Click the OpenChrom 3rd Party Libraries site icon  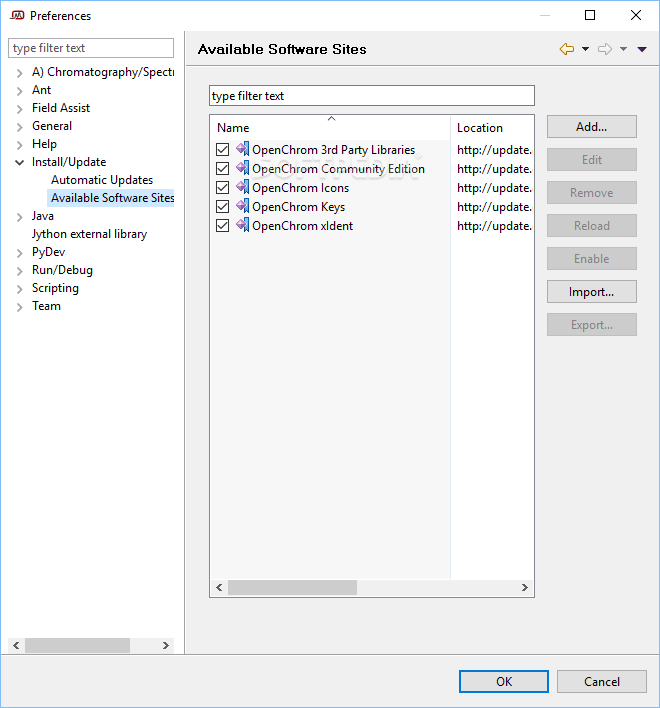click(x=242, y=149)
